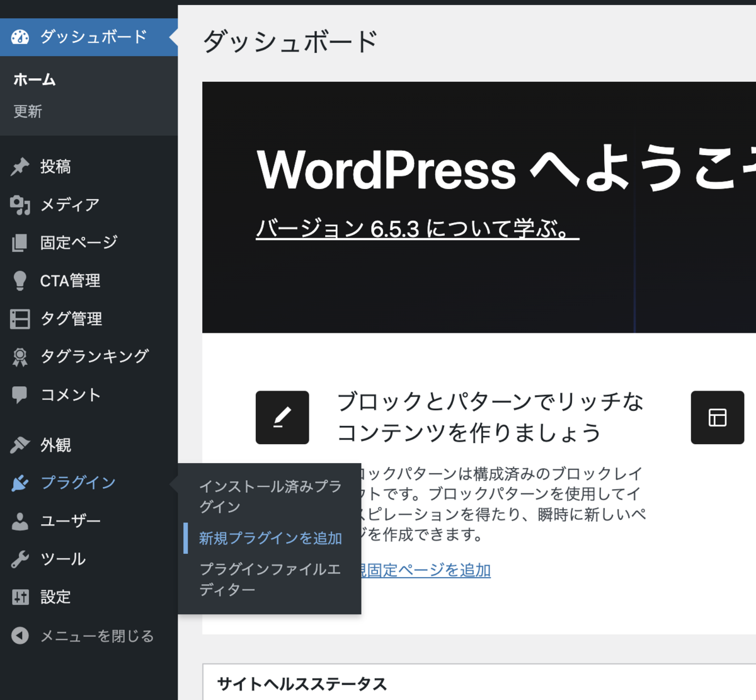The height and width of the screenshot is (700, 756).
Task: Open プラグインファイルエディター from submenu
Action: [x=270, y=579]
